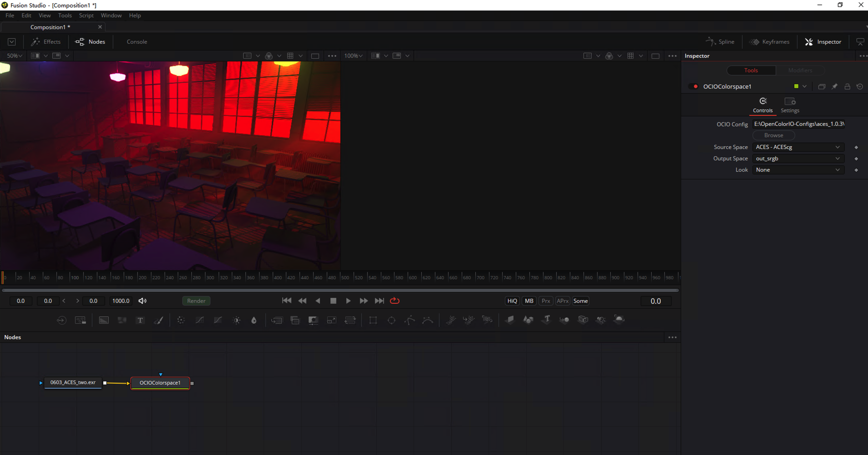
Task: Add a Text+ node from the toolbar
Action: pos(140,320)
